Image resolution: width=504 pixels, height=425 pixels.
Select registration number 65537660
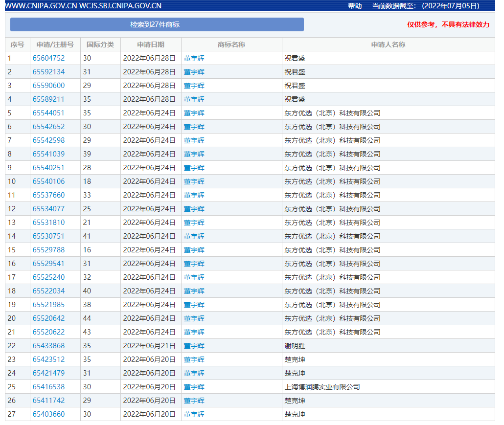pyautogui.click(x=48, y=195)
